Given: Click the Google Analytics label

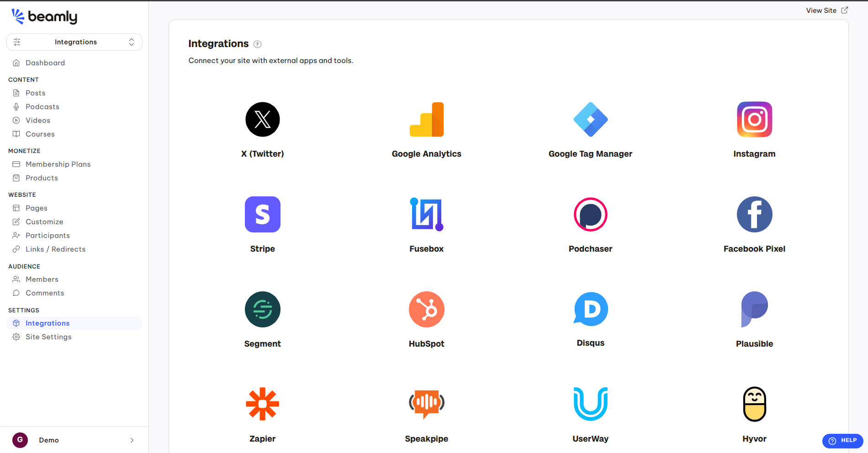Looking at the screenshot, I should pyautogui.click(x=427, y=154).
